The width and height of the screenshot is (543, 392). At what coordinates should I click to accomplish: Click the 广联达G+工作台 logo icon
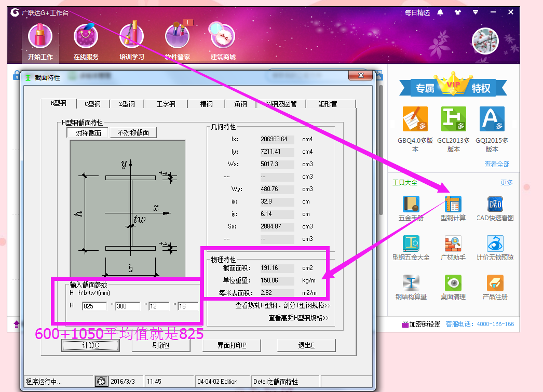(x=15, y=12)
